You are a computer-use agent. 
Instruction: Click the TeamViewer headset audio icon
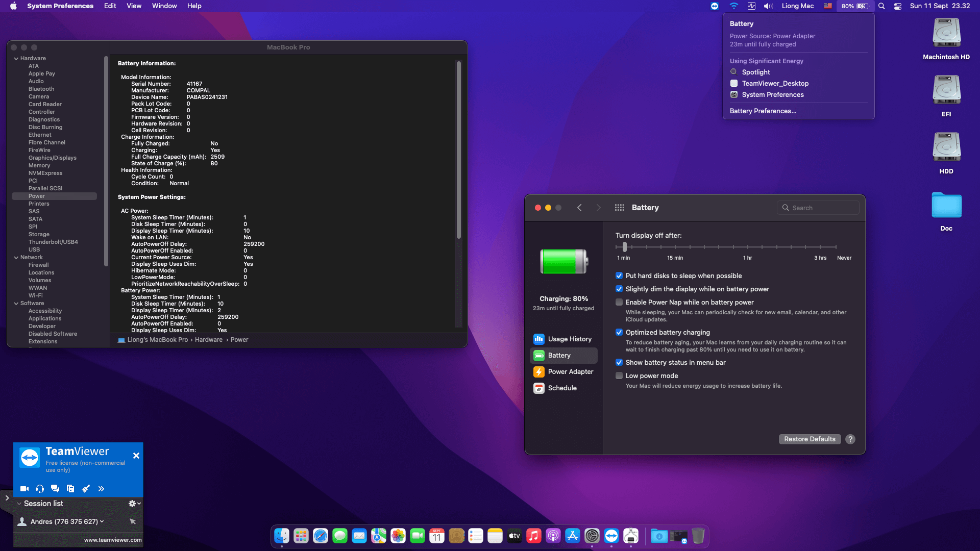(x=40, y=489)
